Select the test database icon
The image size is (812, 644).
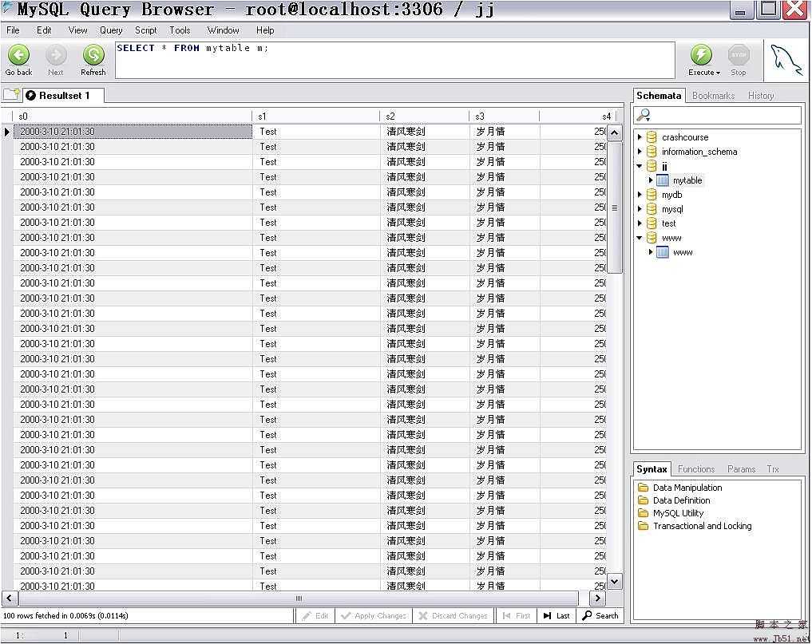[x=652, y=223]
